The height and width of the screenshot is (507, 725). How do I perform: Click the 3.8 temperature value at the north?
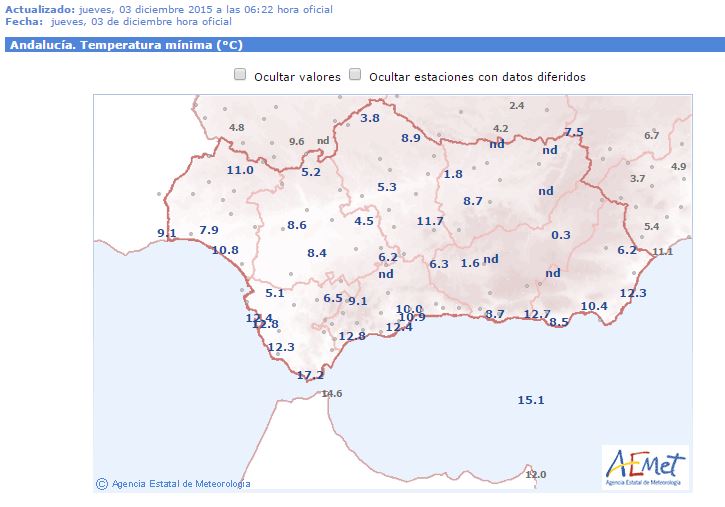370,118
